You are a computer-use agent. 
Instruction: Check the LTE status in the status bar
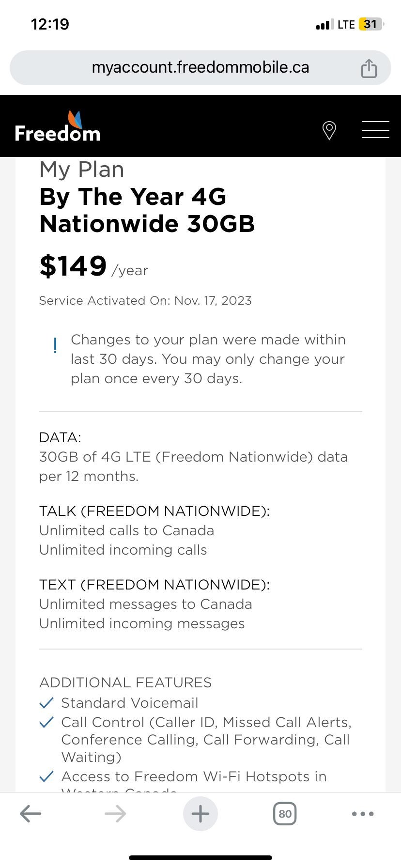click(x=347, y=24)
